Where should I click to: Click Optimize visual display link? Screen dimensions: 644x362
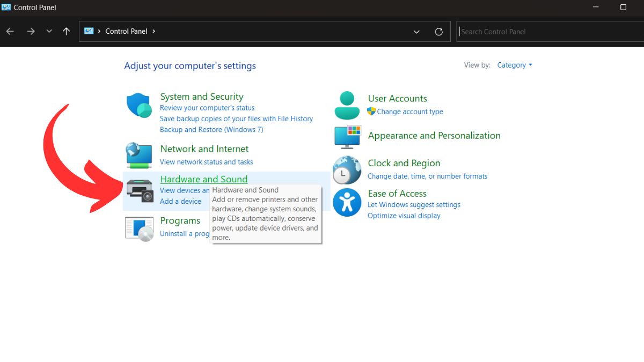tap(404, 216)
